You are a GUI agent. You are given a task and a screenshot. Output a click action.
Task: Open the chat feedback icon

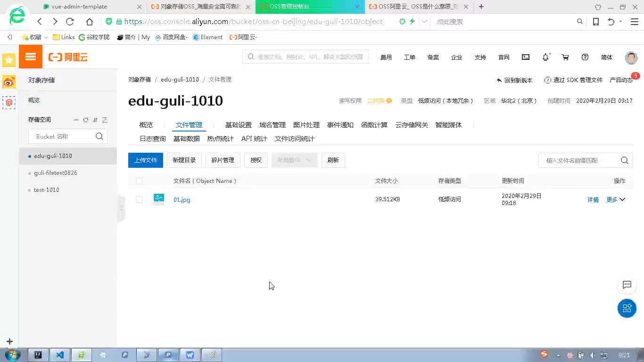(627, 285)
